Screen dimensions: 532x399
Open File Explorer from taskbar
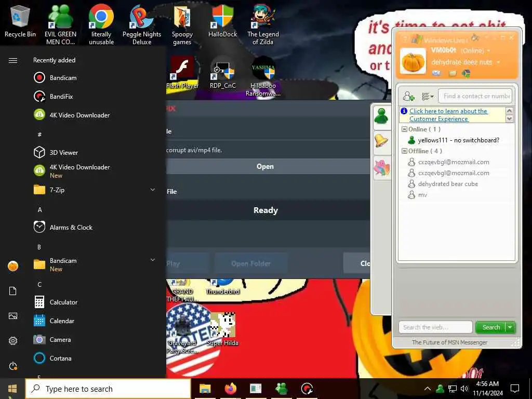(205, 389)
